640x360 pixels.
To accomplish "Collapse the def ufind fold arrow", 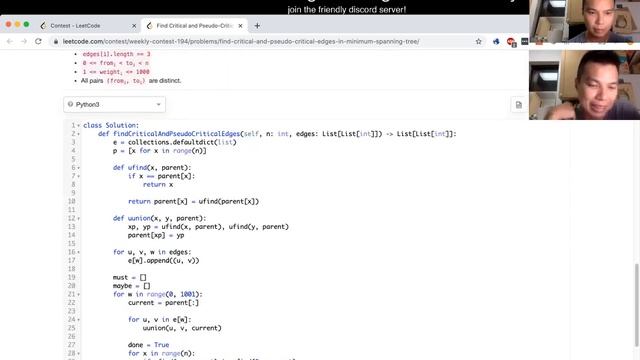I will click(x=78, y=168).
